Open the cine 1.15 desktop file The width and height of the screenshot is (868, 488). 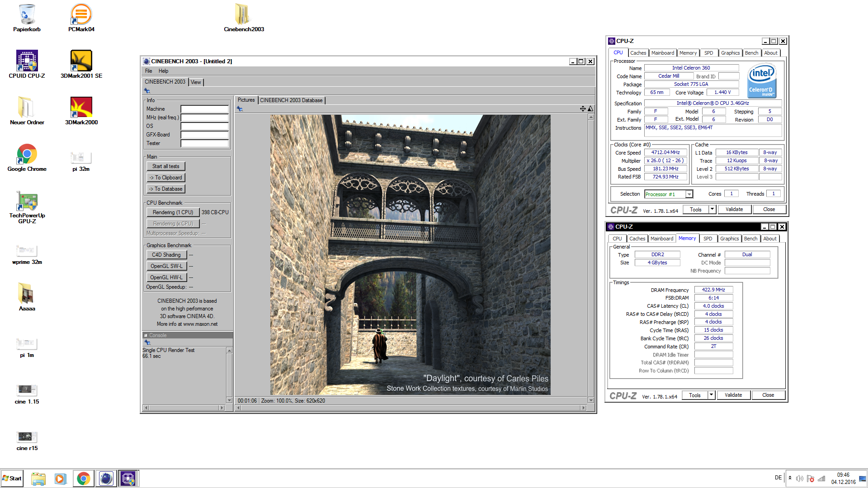coord(27,394)
